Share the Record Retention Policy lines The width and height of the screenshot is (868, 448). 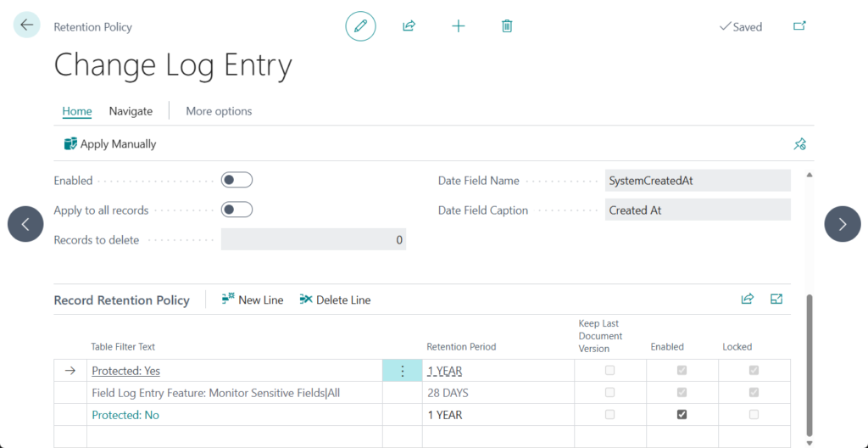click(748, 300)
